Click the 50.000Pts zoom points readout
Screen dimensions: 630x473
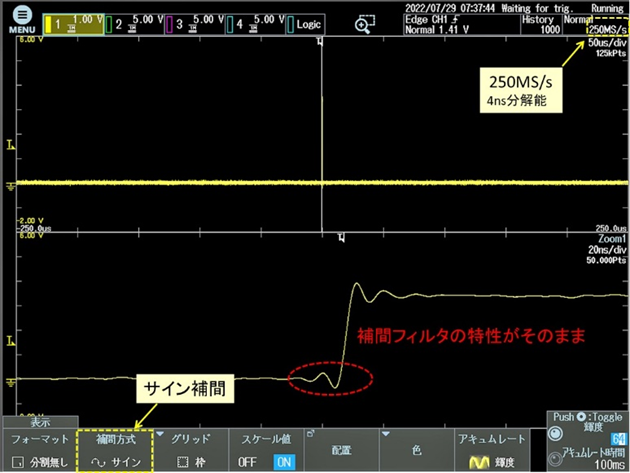[x=606, y=260]
